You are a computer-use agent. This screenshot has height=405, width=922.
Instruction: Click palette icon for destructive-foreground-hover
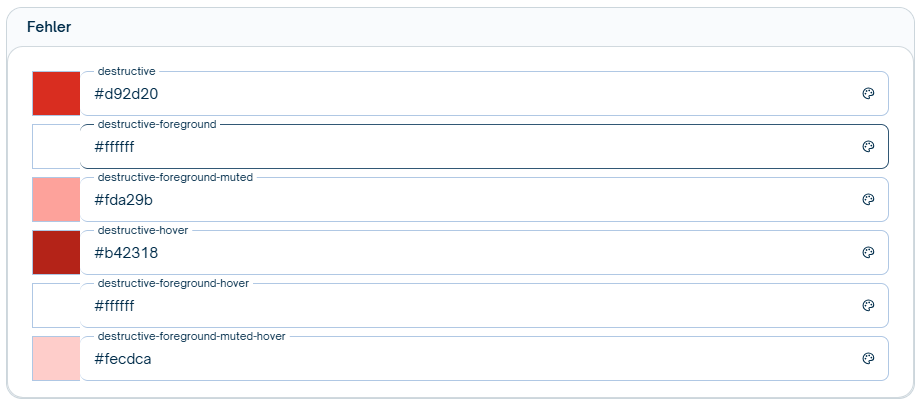[868, 306]
